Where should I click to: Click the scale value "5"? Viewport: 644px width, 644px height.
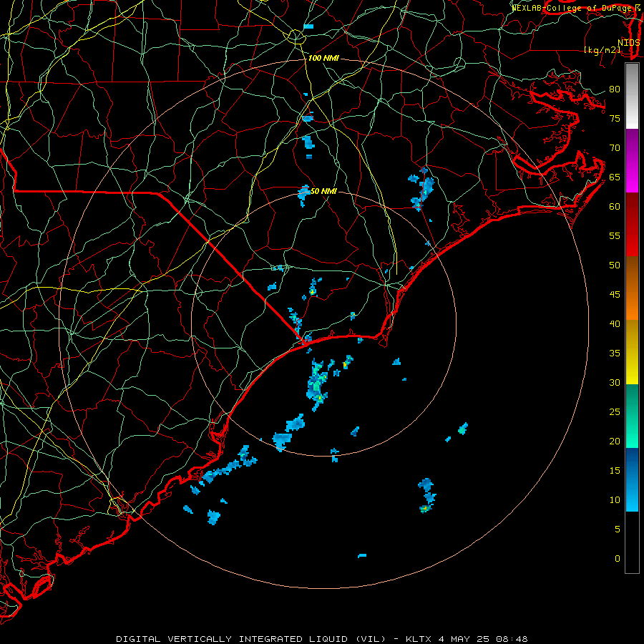[x=618, y=530]
